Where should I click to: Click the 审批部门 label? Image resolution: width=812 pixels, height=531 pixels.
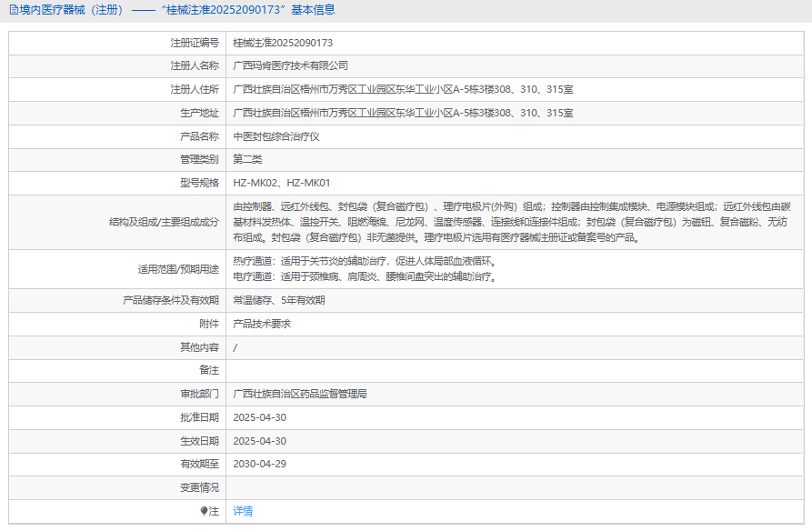(x=199, y=395)
